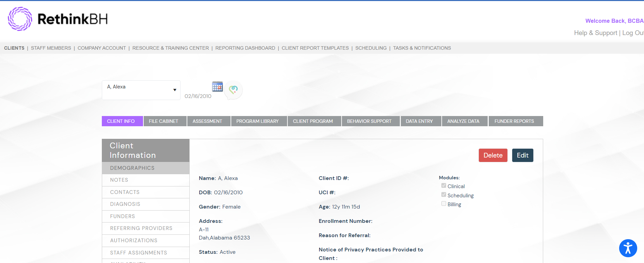644x263 pixels.
Task: Click the Edit button
Action: (x=522, y=155)
